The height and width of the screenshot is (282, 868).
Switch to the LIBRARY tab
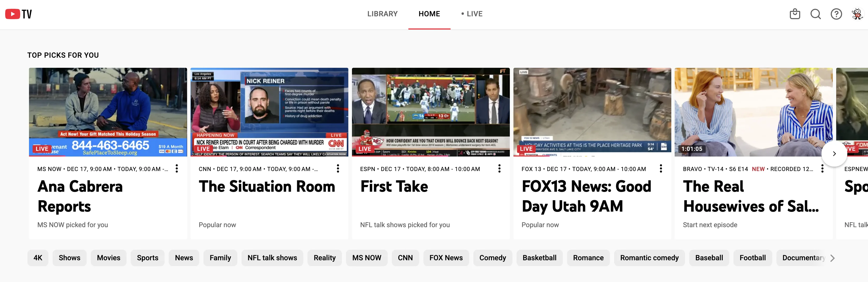pyautogui.click(x=382, y=14)
